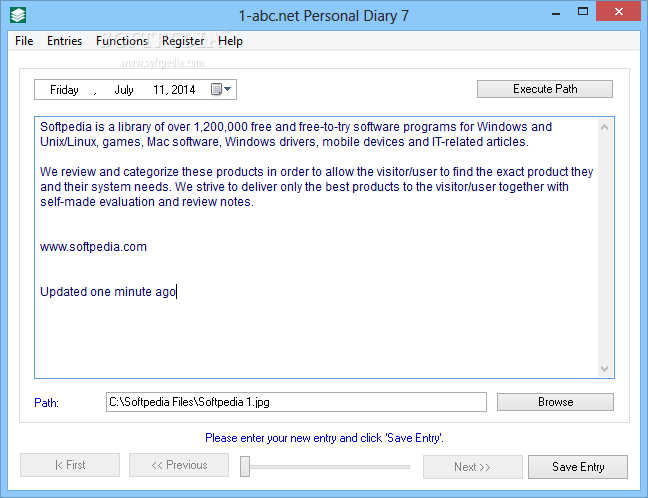The width and height of the screenshot is (648, 498).
Task: Open the Register menu
Action: tap(183, 41)
